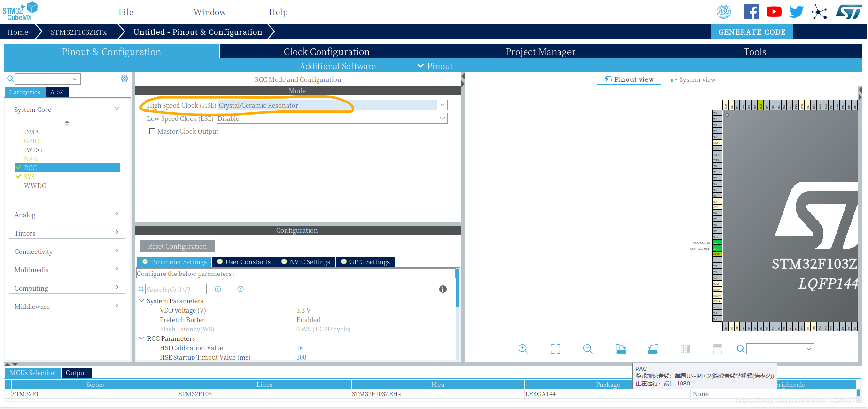
Task: Rotate the chip view clockwise
Action: (x=620, y=349)
